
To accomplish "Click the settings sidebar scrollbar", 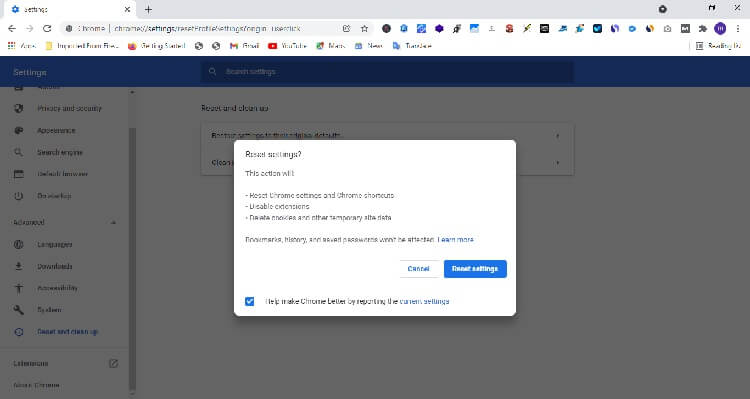I will click(132, 258).
